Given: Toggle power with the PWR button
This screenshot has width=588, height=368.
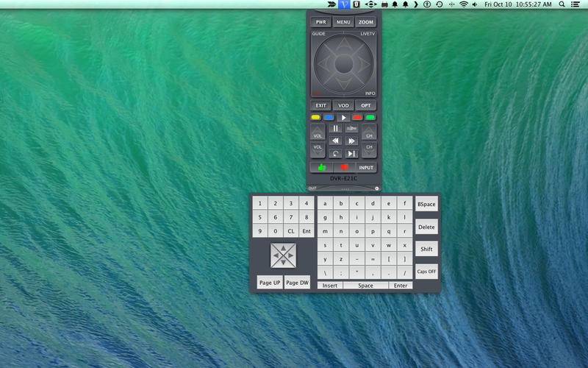Looking at the screenshot, I should (320, 22).
